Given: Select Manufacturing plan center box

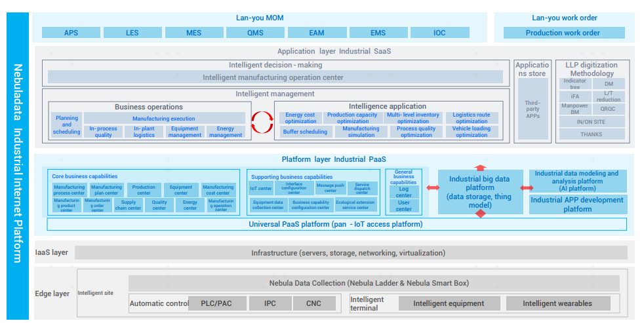Looking at the screenshot, I should tap(106, 189).
